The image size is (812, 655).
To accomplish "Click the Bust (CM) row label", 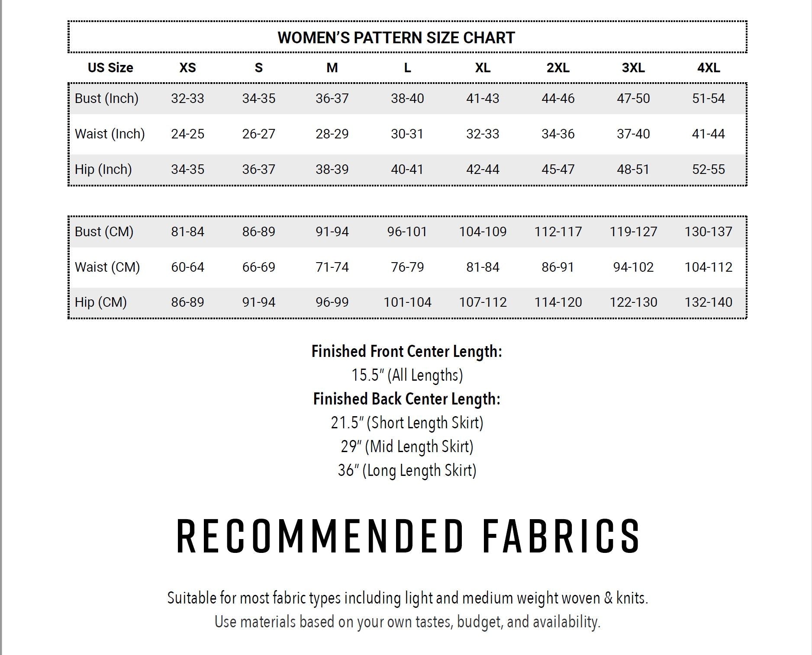I will click(x=104, y=232).
